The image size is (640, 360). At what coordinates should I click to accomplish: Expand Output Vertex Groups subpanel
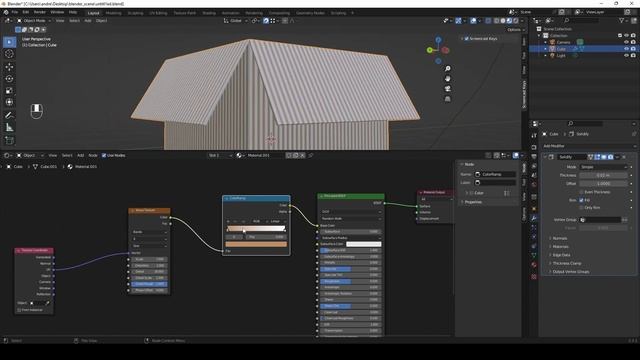[x=571, y=272]
